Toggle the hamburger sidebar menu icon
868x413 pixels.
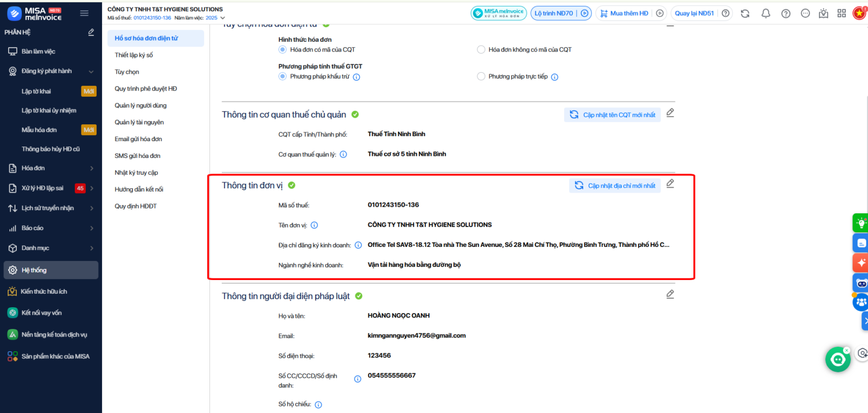[84, 13]
